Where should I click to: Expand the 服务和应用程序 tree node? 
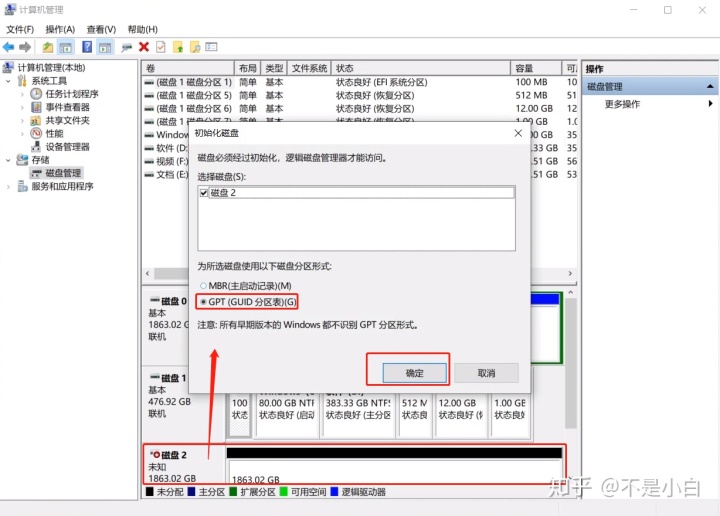click(8, 186)
